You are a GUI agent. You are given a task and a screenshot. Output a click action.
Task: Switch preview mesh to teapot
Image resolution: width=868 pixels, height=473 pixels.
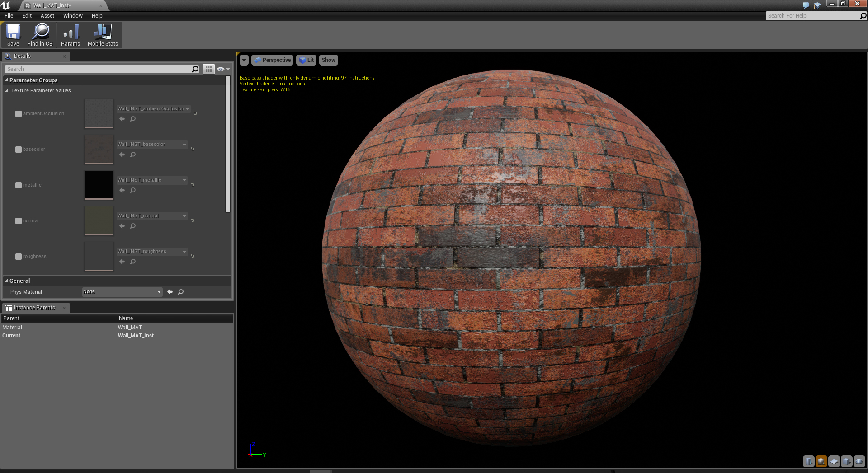tap(859, 461)
